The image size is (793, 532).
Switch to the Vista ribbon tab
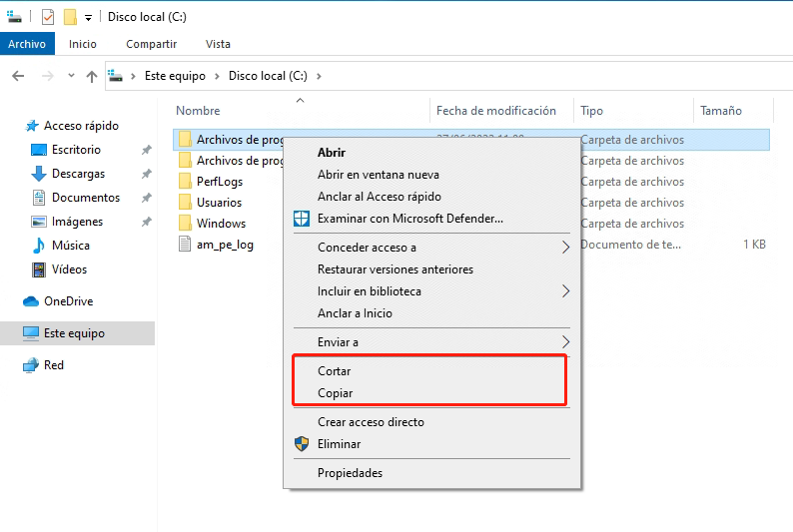point(218,44)
